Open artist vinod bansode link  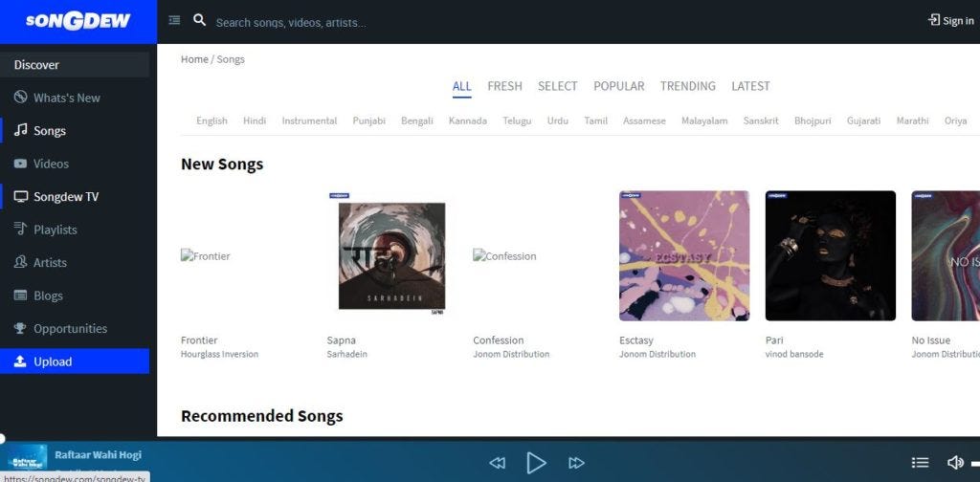pos(794,354)
